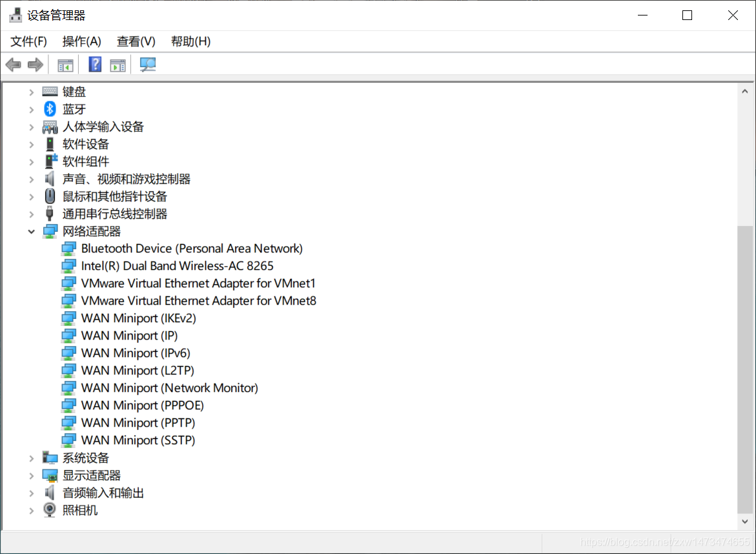Viewport: 756px width, 554px height.
Task: Expand the 通用串行总线控制器 node
Action: pyautogui.click(x=32, y=214)
